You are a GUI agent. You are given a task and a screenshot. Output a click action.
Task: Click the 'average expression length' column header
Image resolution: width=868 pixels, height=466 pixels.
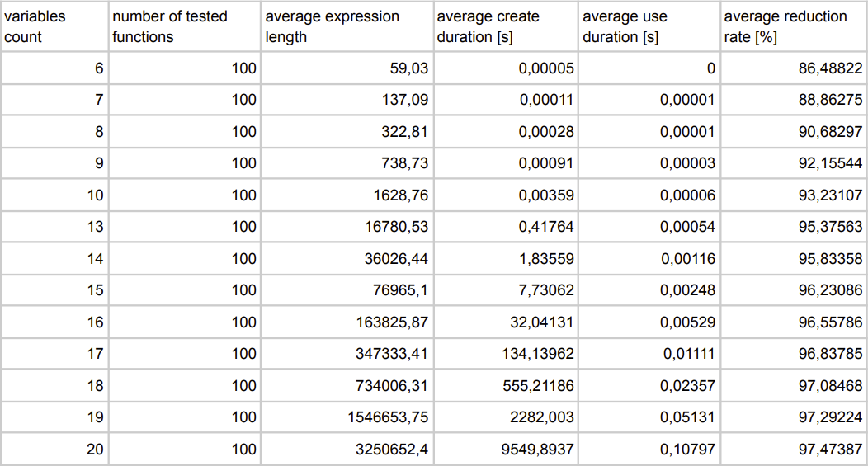click(x=346, y=26)
